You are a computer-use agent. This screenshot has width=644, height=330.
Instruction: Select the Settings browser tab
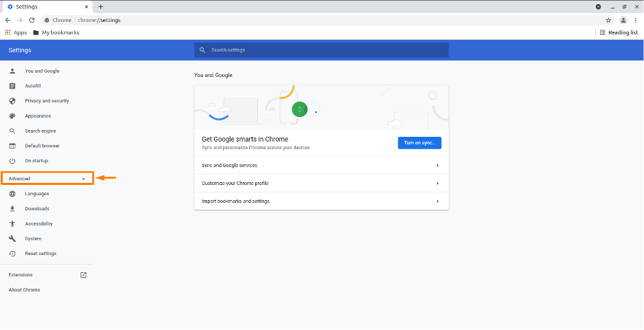click(47, 7)
